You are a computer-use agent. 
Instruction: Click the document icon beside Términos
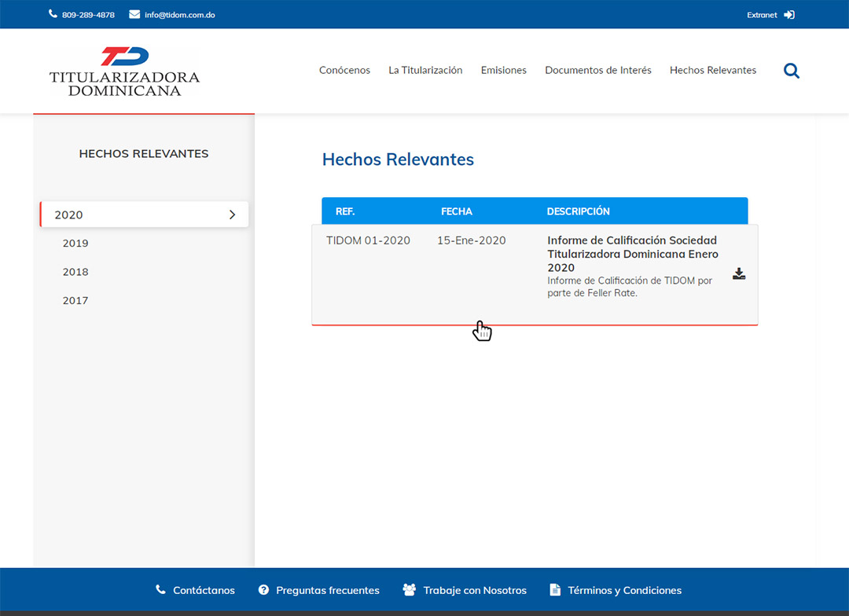[555, 590]
